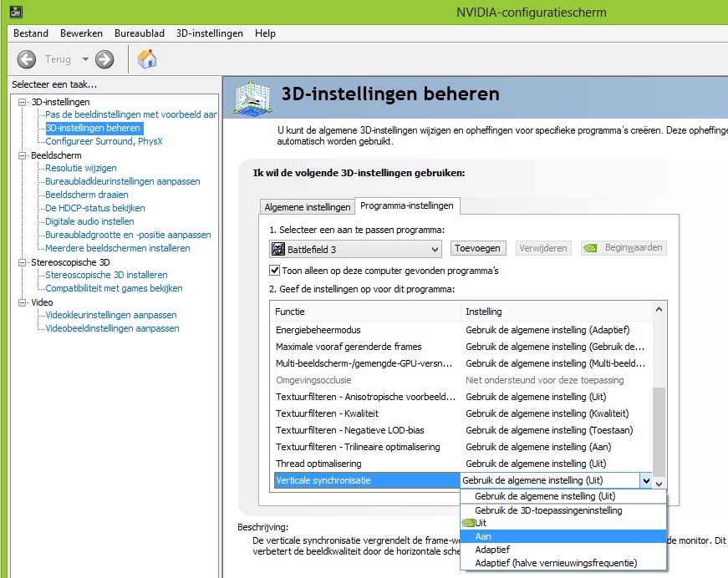The height and width of the screenshot is (578, 728).
Task: Click the NVIDIA logo on Beginwaarden
Action: pyautogui.click(x=590, y=248)
